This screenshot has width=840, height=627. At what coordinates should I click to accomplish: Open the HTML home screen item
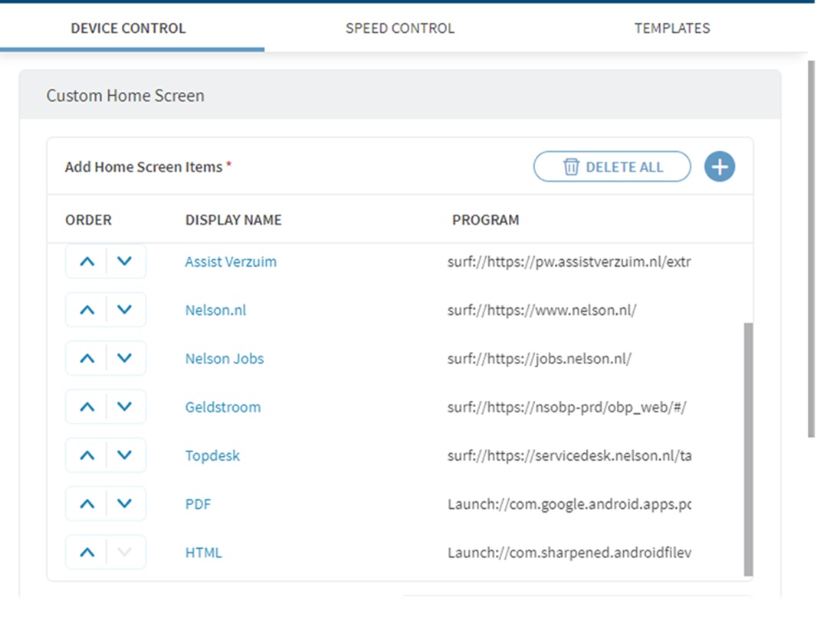coord(203,553)
